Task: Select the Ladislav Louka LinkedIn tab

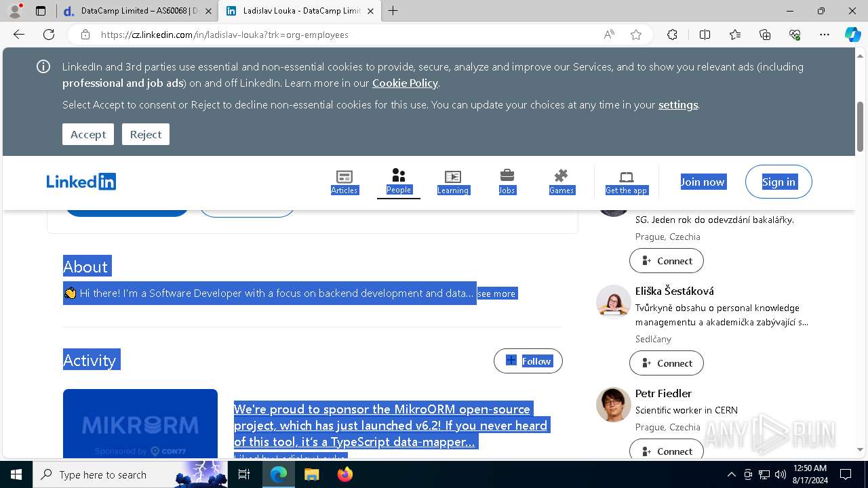Action: (x=298, y=11)
